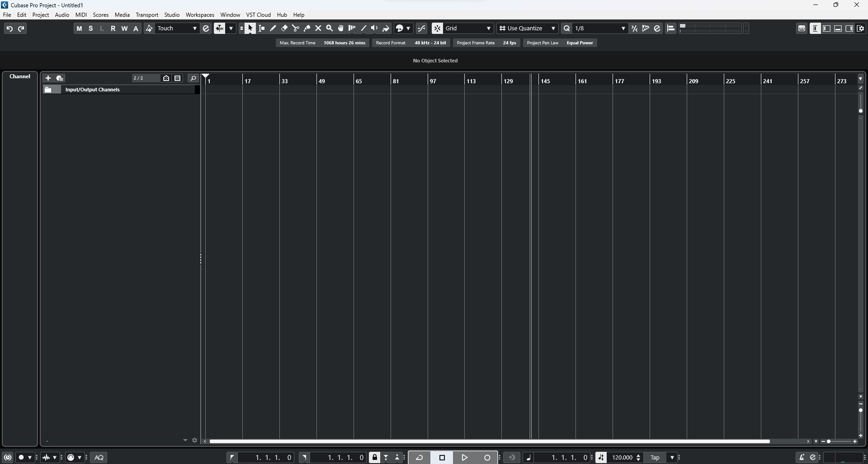Open the ruler display format arrow
The height and width of the screenshot is (464, 868).
(x=861, y=79)
